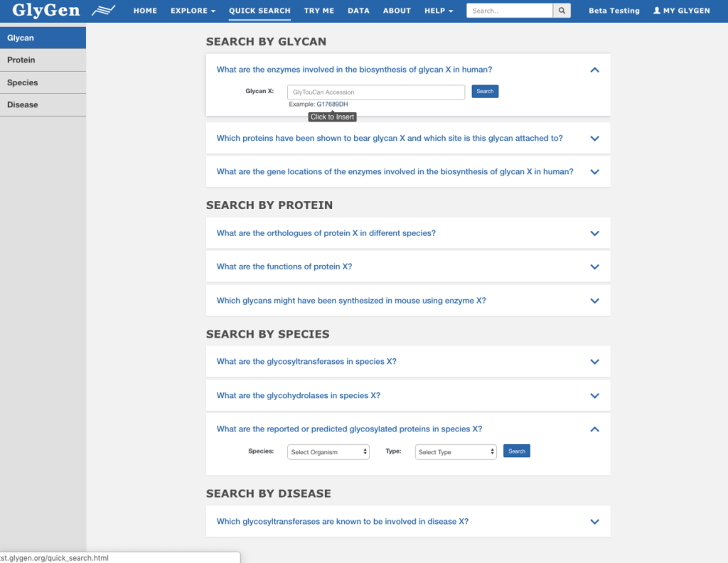This screenshot has height=563, width=728.
Task: Click the magnifying glass search icon
Action: pos(562,11)
